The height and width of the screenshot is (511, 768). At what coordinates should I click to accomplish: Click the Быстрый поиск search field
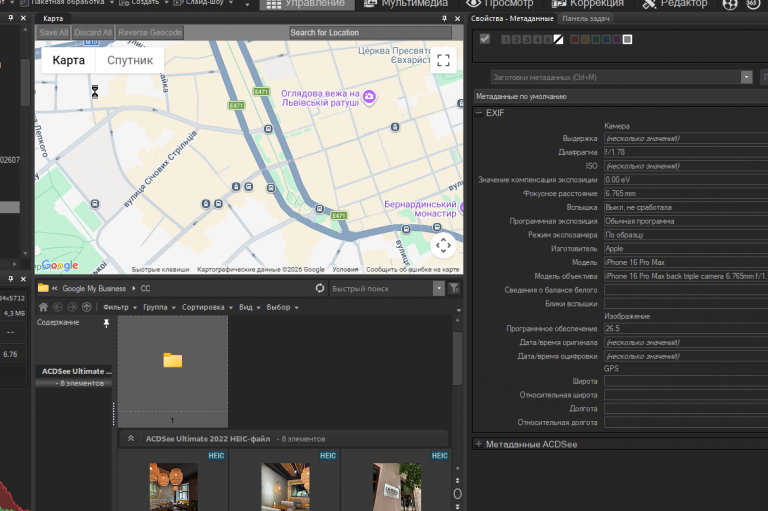[x=382, y=289]
